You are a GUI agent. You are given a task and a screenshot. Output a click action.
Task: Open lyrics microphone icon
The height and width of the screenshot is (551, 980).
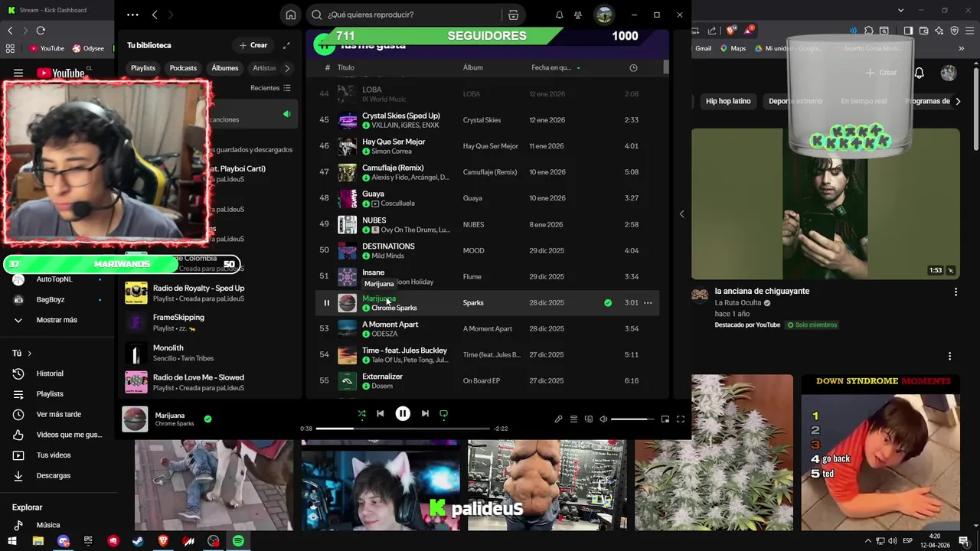tap(558, 419)
